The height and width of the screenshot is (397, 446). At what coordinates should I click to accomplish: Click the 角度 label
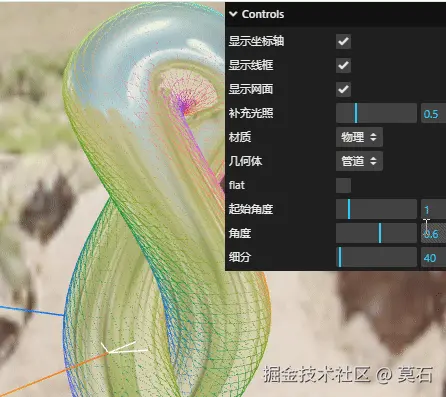coord(240,233)
